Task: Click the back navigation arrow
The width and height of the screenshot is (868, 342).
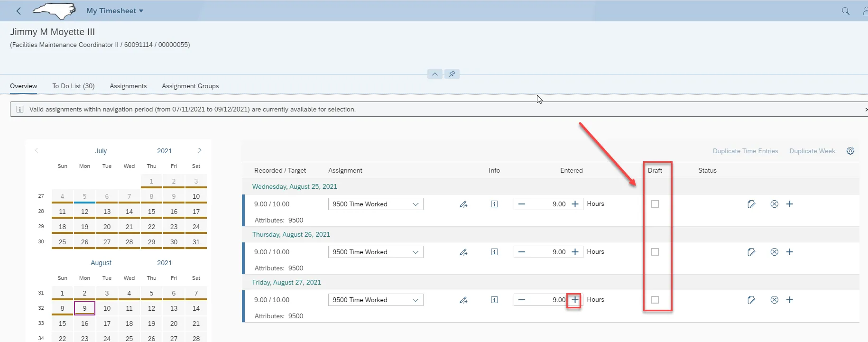Action: [x=18, y=11]
